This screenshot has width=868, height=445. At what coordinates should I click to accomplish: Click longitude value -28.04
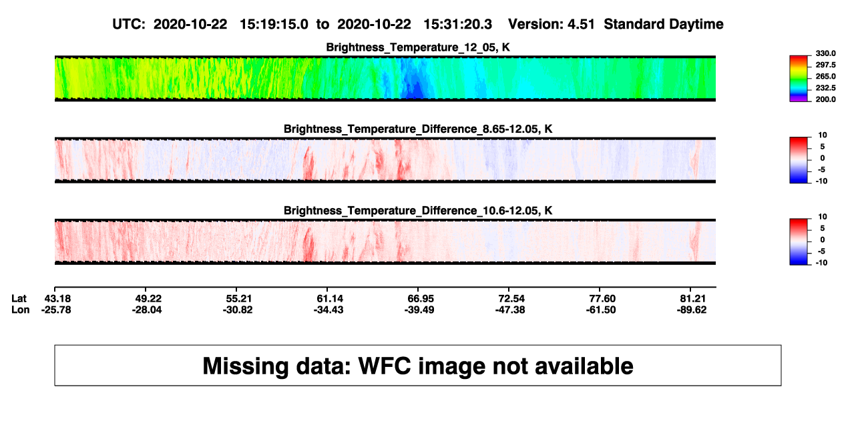[148, 310]
